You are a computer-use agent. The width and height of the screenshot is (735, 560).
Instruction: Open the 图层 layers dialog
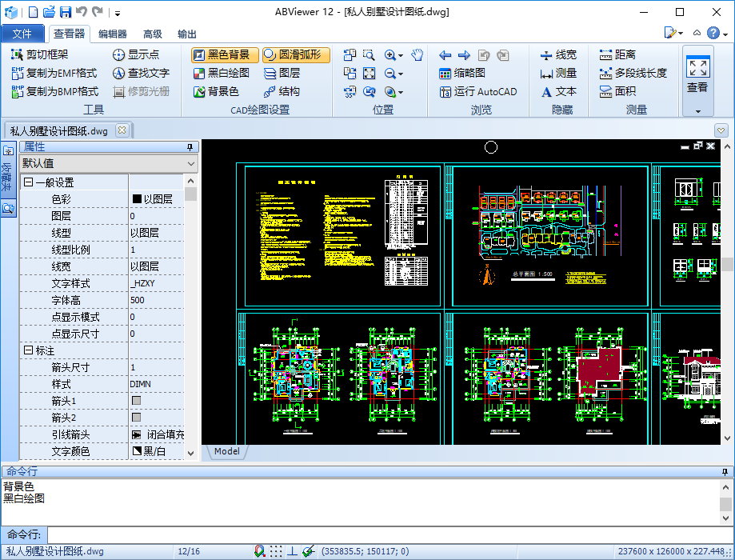point(281,73)
